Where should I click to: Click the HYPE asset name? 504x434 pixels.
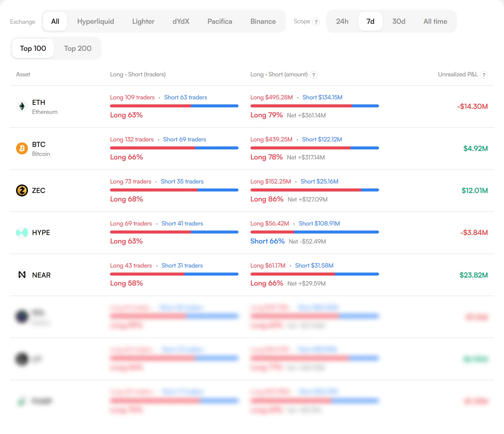[x=41, y=233]
